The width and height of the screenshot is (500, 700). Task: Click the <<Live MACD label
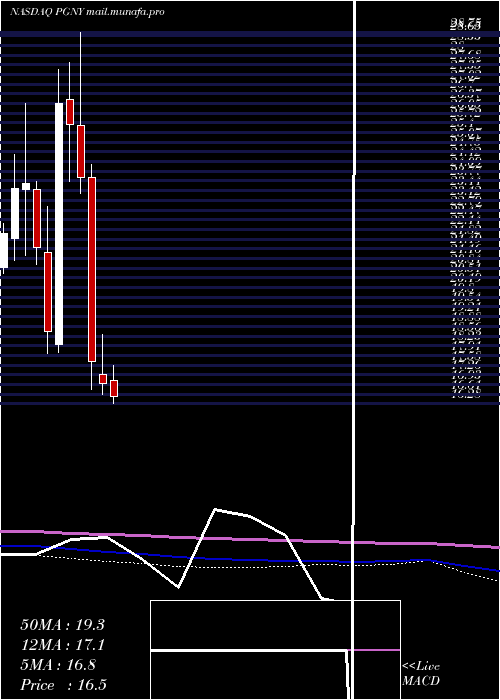[x=421, y=674]
